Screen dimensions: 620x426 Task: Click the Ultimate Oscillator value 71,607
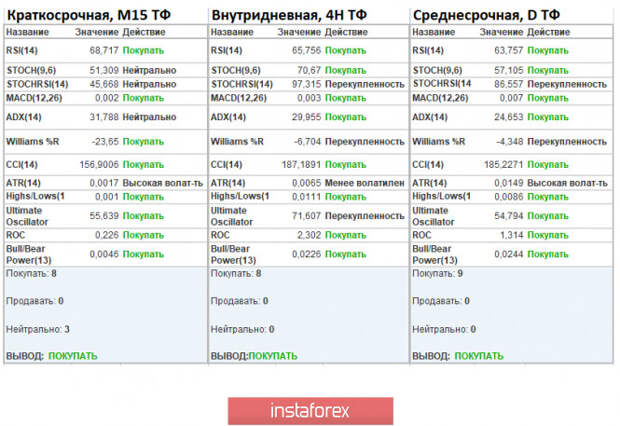click(306, 216)
